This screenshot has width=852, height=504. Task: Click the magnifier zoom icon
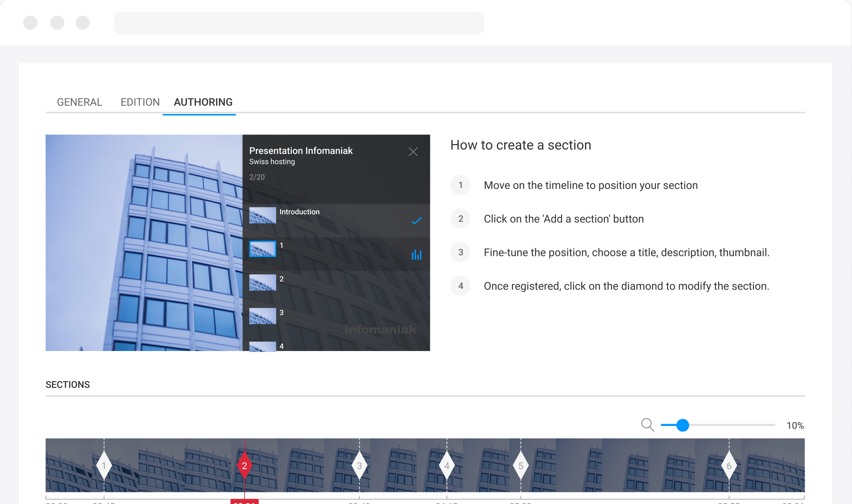coord(647,424)
